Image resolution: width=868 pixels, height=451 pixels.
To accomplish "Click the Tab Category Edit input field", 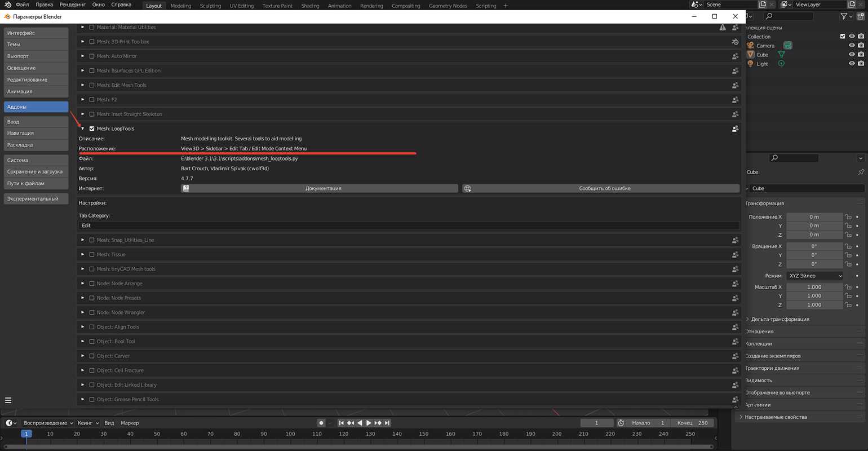I will point(408,225).
